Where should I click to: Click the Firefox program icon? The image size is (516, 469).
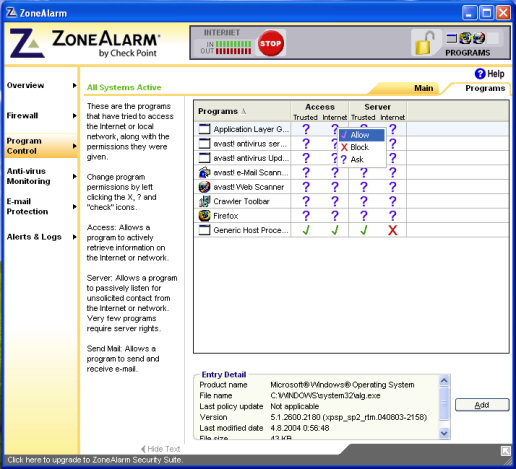pyautogui.click(x=204, y=216)
